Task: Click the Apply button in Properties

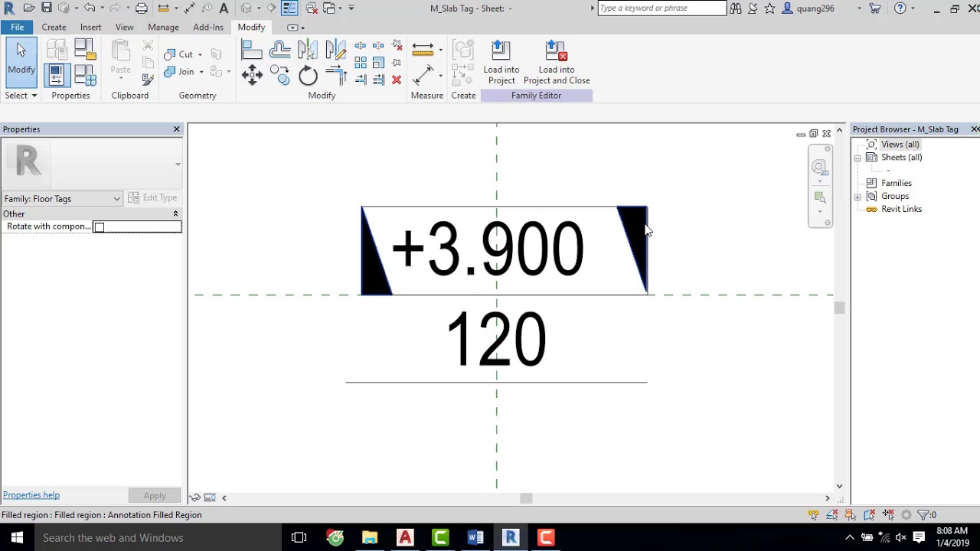Action: (x=155, y=496)
